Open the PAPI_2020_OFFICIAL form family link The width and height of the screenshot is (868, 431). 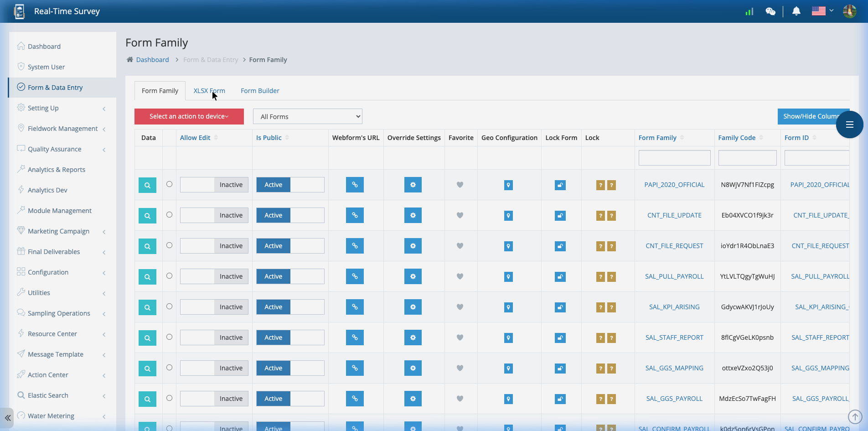[x=674, y=185]
